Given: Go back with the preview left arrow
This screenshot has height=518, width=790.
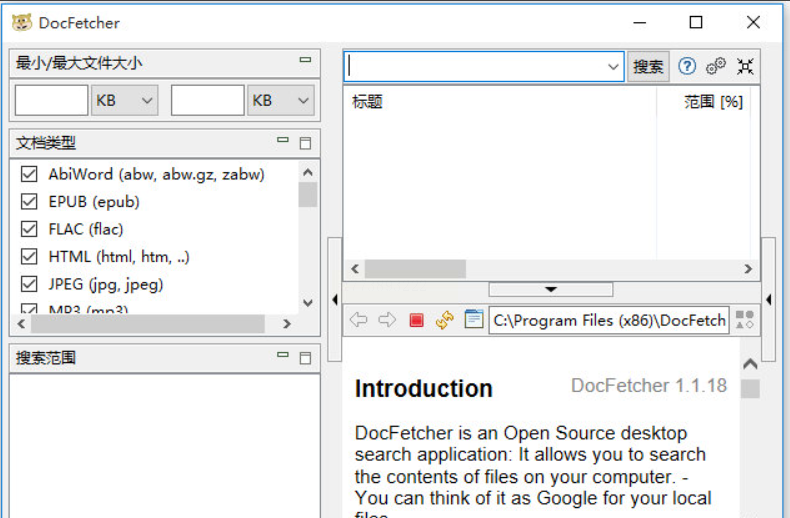Looking at the screenshot, I should pyautogui.click(x=358, y=319).
